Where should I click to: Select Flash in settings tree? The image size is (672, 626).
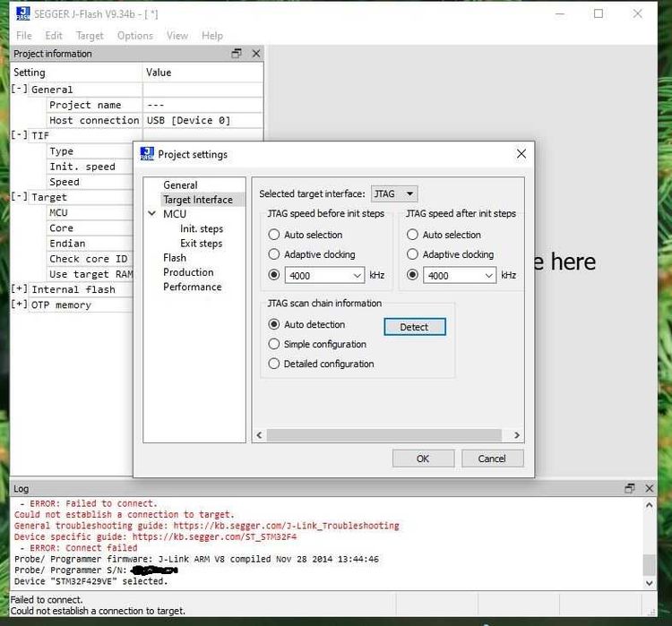click(x=175, y=258)
